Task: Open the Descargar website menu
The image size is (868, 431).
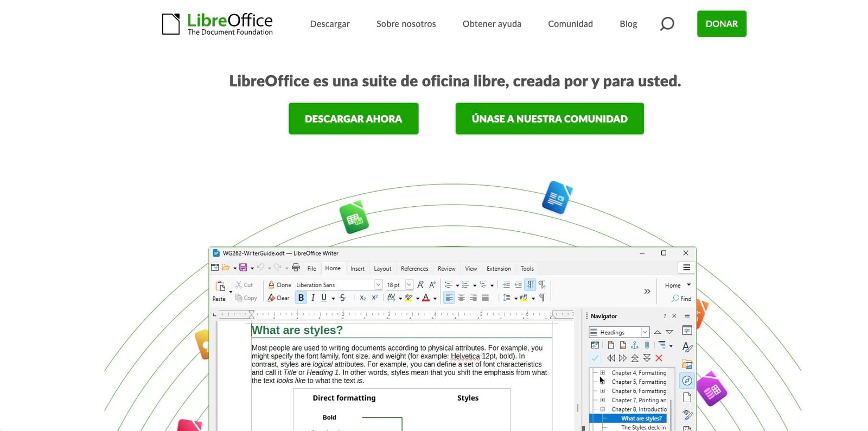Action: pos(330,24)
